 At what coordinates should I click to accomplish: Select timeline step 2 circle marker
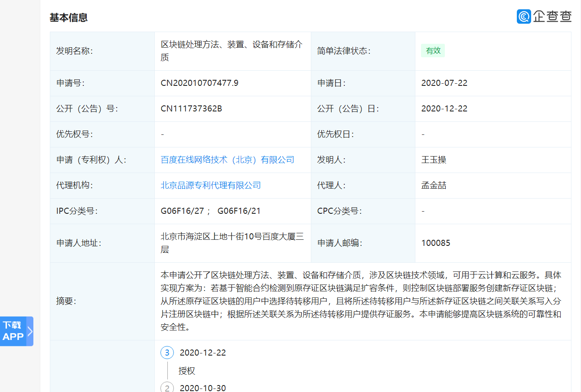point(167,387)
